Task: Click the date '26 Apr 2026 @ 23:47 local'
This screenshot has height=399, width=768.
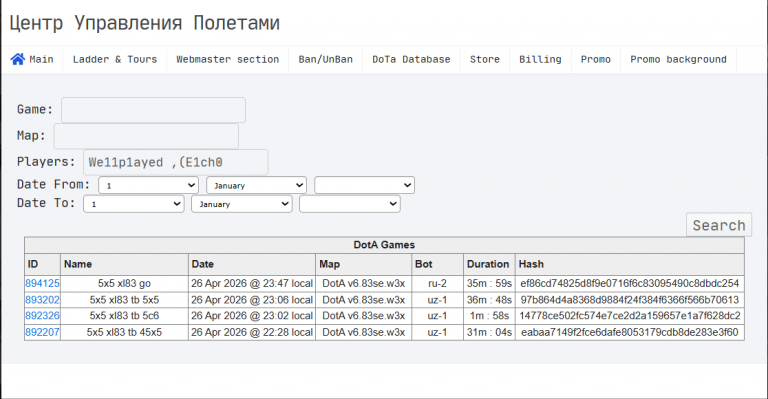Action: tap(252, 283)
